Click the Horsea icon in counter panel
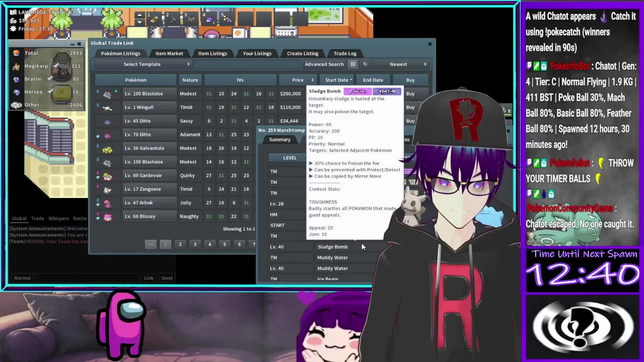 tap(16, 92)
